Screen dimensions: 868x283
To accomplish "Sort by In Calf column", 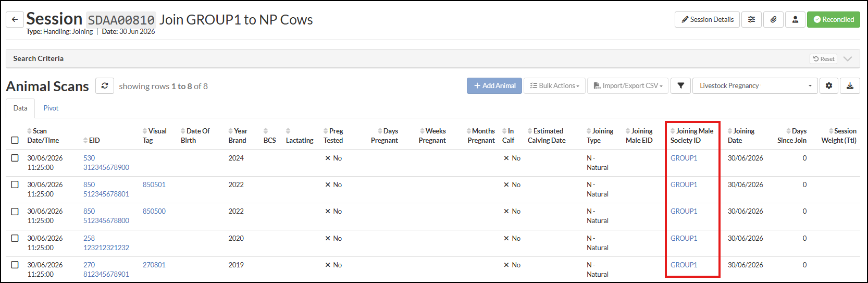I will pyautogui.click(x=508, y=136).
